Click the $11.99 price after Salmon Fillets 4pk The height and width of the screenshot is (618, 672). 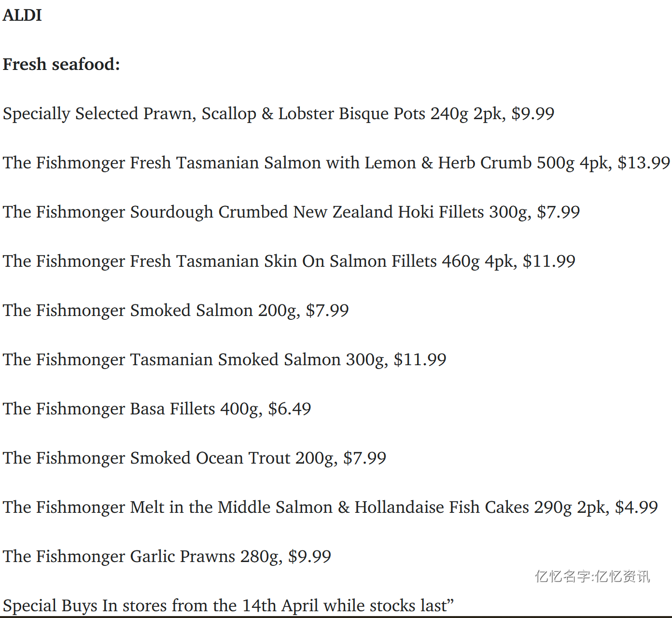pyautogui.click(x=549, y=261)
